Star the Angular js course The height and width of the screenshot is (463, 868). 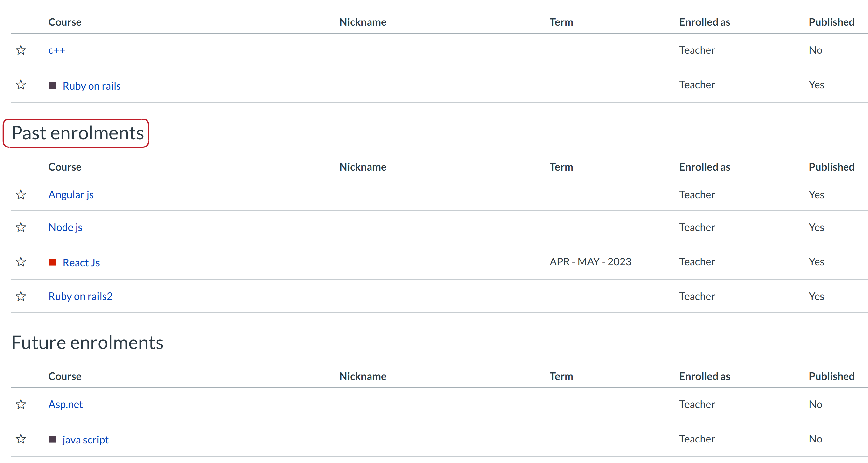pos(21,194)
